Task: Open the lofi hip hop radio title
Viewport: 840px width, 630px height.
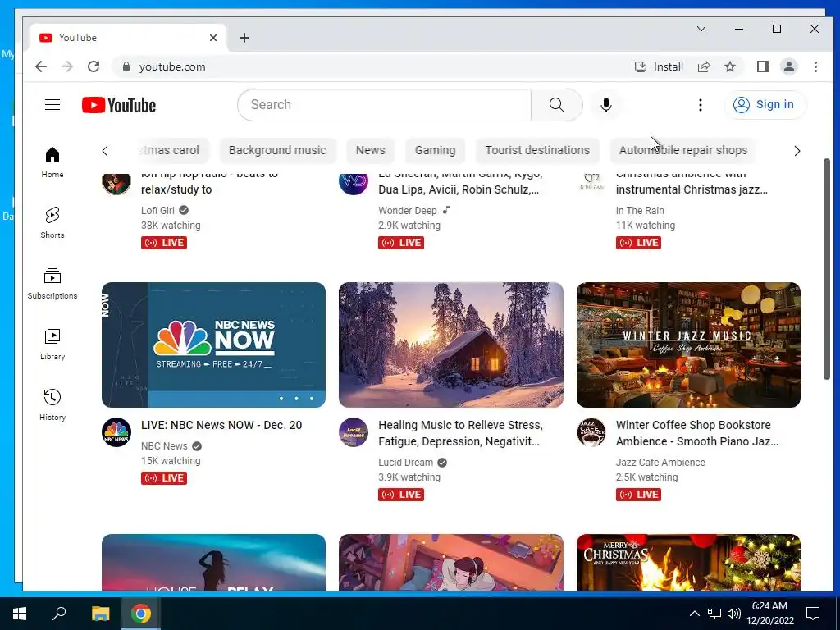Action: click(209, 182)
